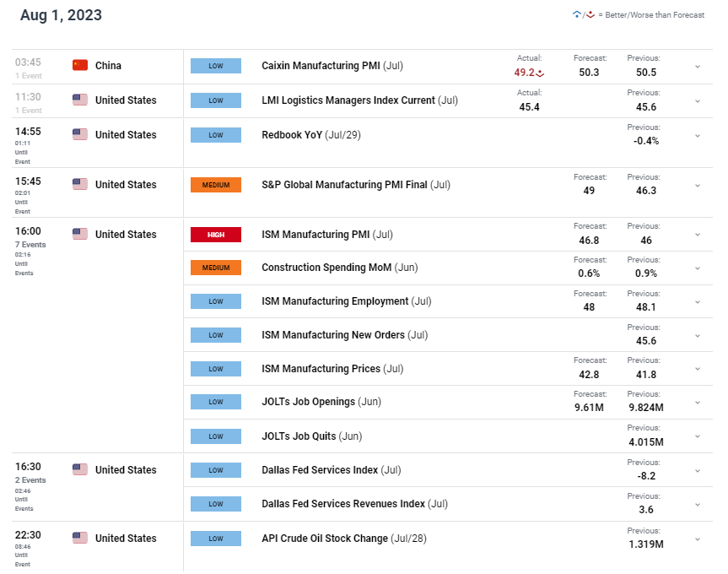Expand the Dallas Fed Services Revenues Index row
Image resolution: width=728 pixels, height=574 pixels.
(698, 504)
